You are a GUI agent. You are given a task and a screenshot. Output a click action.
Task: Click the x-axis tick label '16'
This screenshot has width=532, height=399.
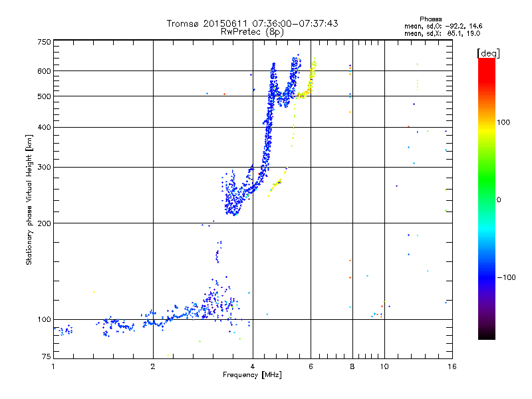[452, 366]
